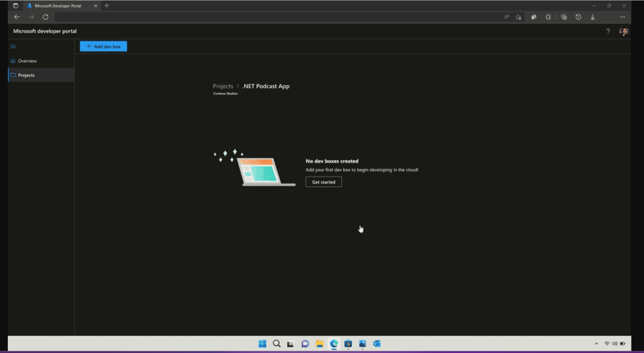Screen dimensions: 644x353
Task: Open the Windows Start menu
Action: coord(262,344)
